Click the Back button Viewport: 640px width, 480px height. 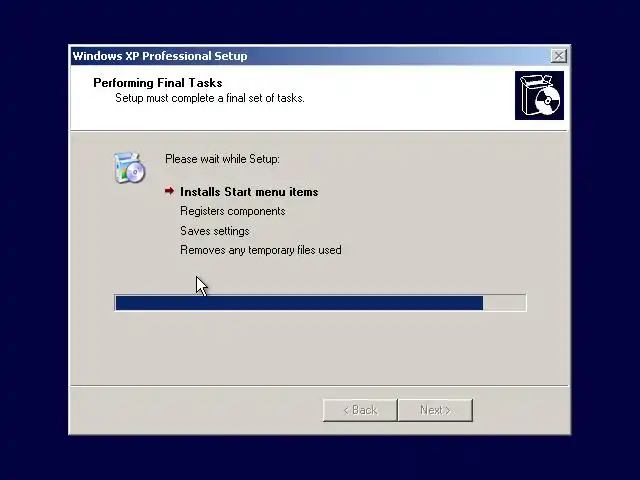tap(360, 410)
